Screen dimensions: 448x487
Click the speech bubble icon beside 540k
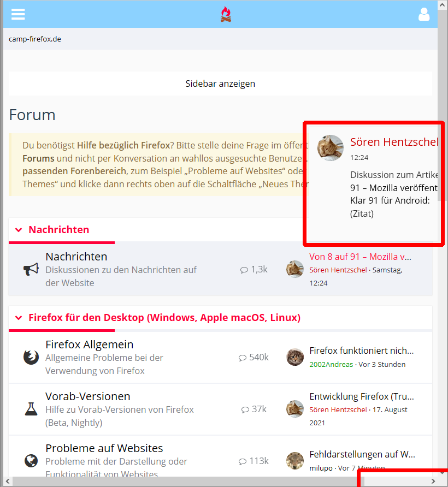point(243,358)
